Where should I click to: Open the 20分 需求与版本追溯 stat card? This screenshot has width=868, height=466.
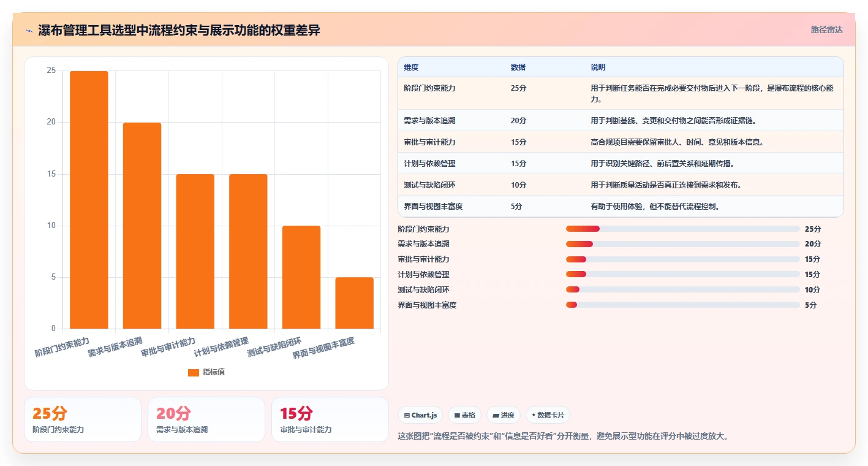pos(206,419)
